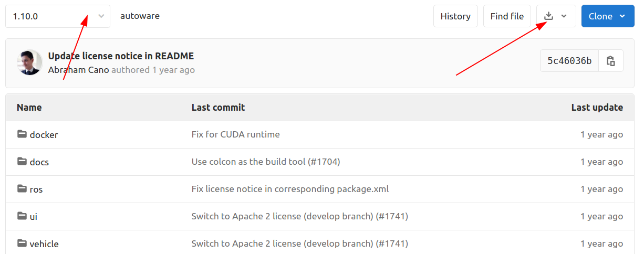Viewport: 644px width, 254px height.
Task: Click the docker folder icon
Action: pos(22,134)
